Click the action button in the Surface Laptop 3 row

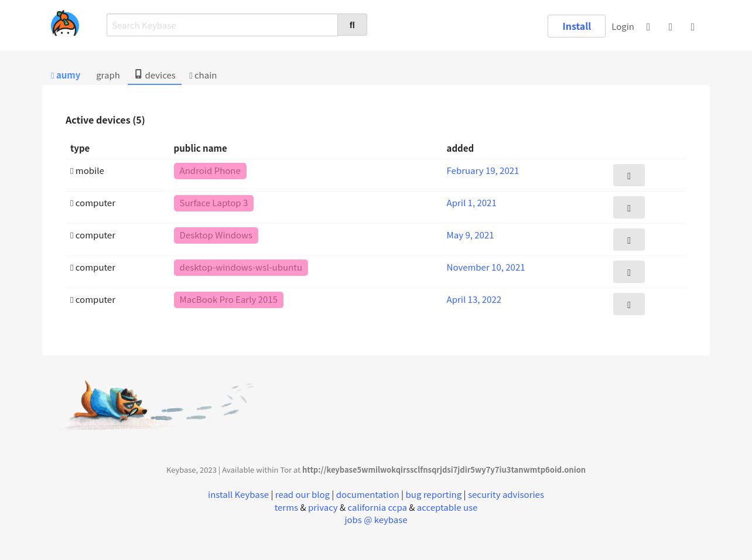coord(629,207)
